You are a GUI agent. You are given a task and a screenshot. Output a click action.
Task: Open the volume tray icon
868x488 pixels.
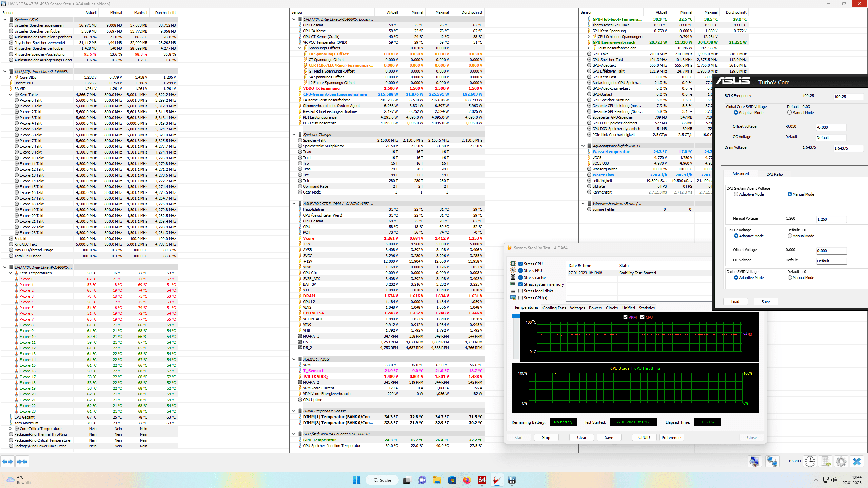(834, 480)
